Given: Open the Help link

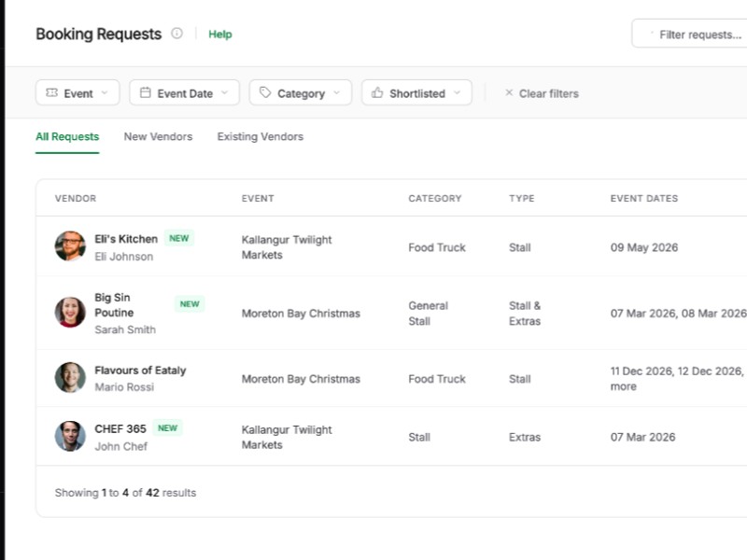Looking at the screenshot, I should click(220, 34).
